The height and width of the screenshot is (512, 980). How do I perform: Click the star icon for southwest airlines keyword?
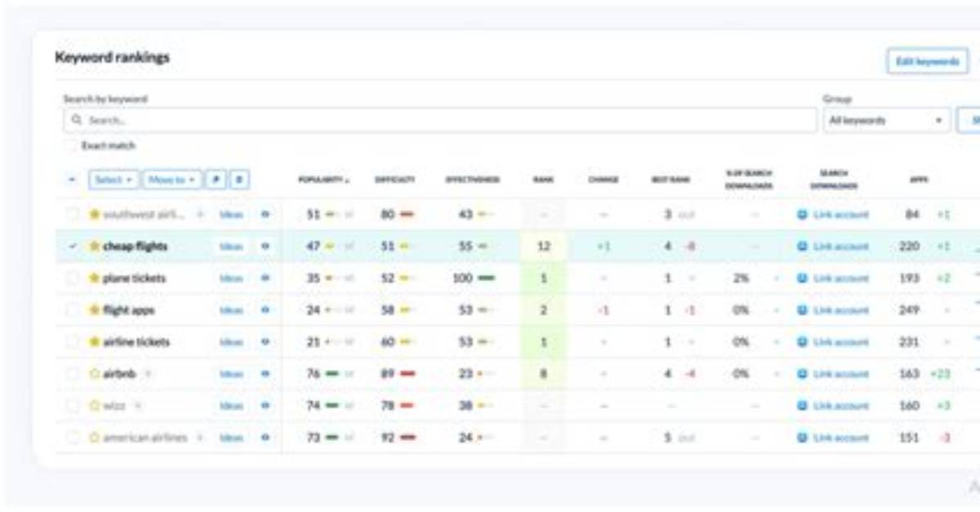click(x=94, y=215)
